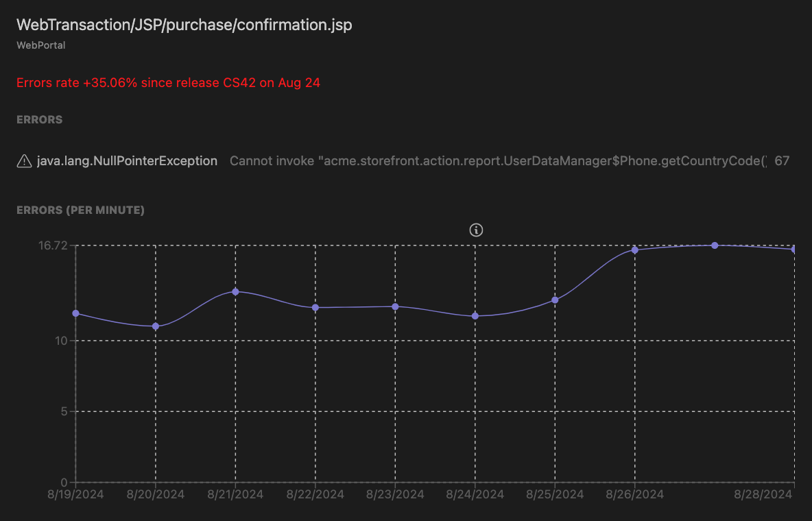Click the line chart point at 8/22/2024

point(315,307)
